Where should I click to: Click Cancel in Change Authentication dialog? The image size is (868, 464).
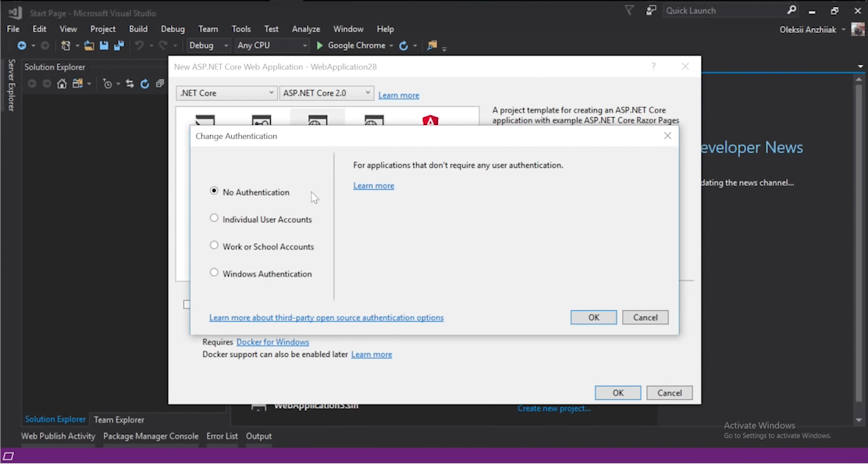point(646,317)
